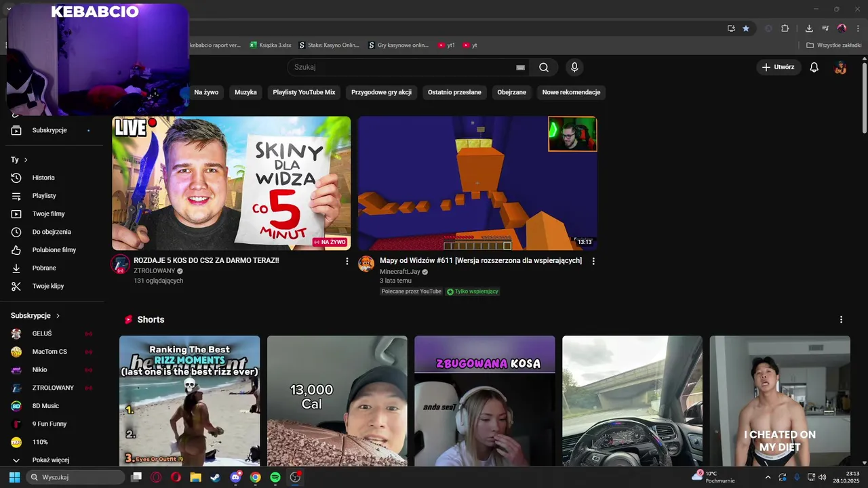Click the Utwórz create button

click(x=778, y=67)
